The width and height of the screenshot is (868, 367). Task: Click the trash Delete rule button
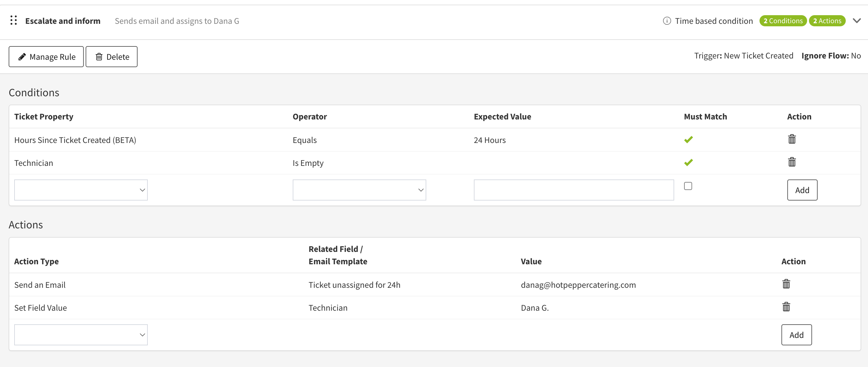[112, 57]
